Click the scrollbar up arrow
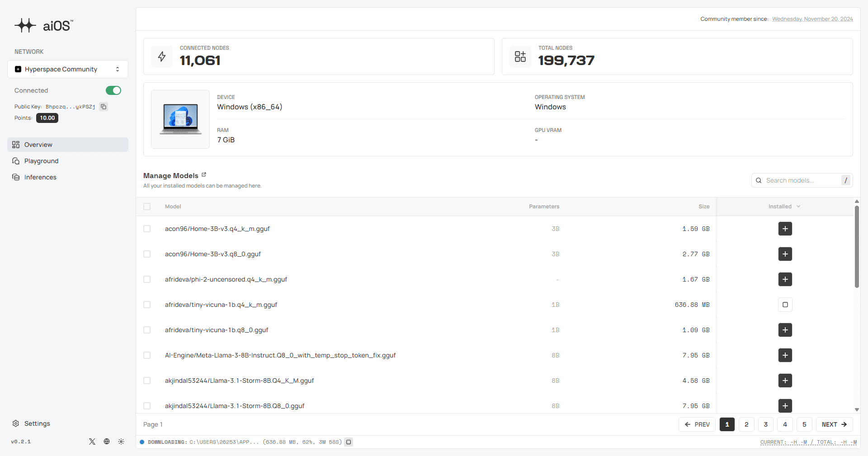 click(857, 202)
